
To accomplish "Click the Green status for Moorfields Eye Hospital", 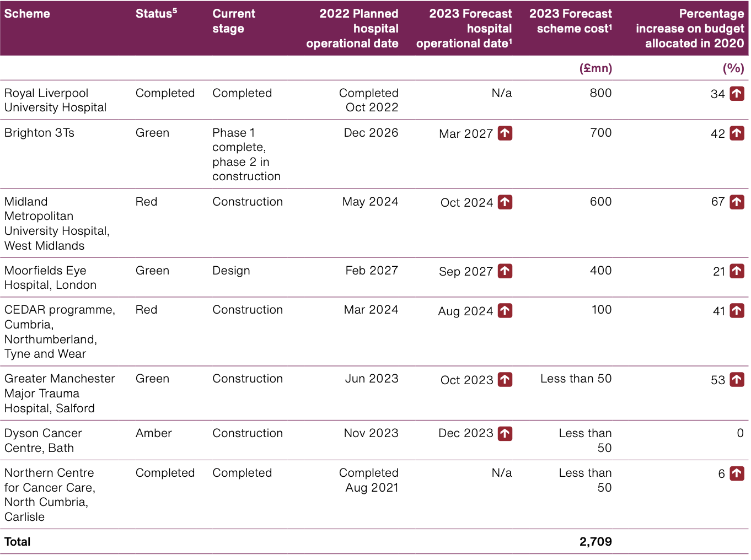I will pyautogui.click(x=152, y=271).
